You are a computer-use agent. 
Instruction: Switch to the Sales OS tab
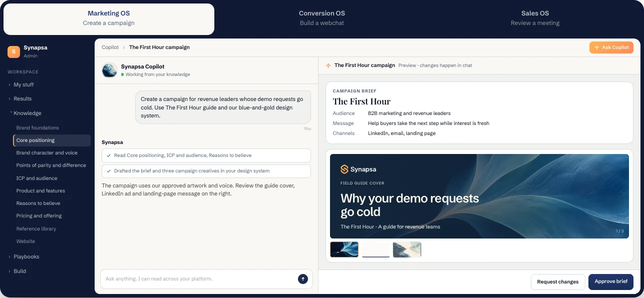point(535,18)
